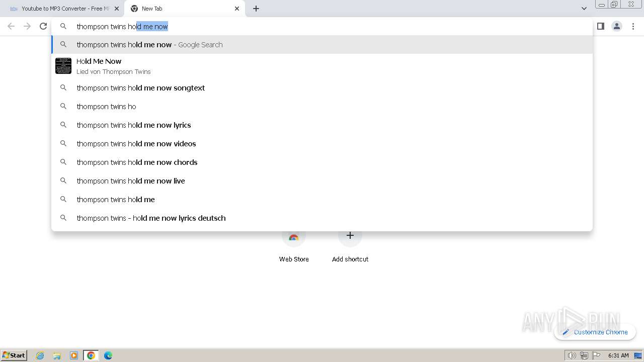Click Show desktop tray button
Image resolution: width=644 pixels, height=362 pixels.
638,355
